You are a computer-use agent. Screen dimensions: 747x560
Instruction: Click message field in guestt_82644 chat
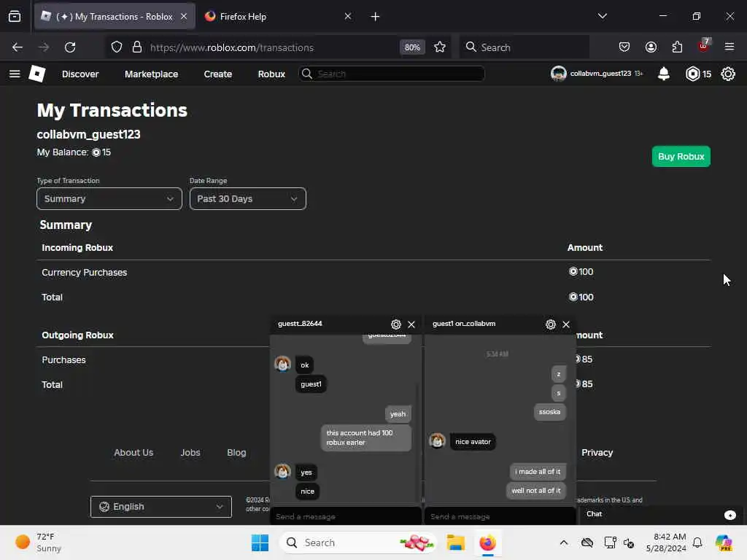tap(346, 517)
